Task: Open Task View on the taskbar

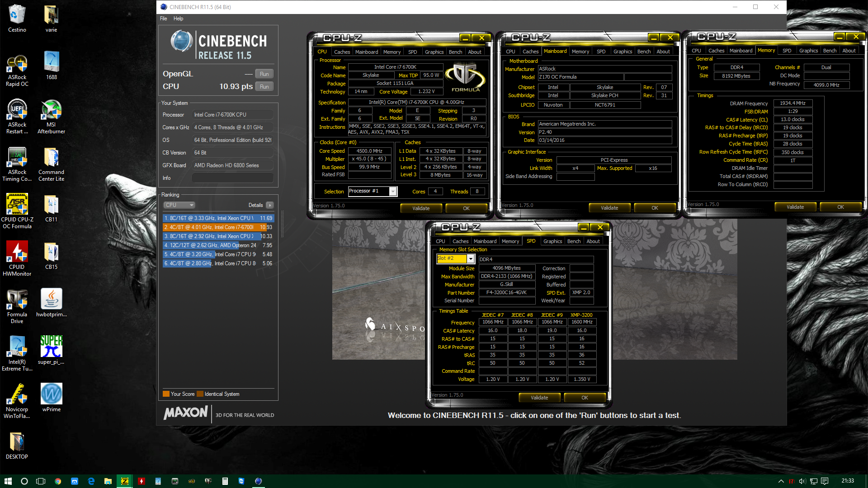Action: [x=41, y=481]
